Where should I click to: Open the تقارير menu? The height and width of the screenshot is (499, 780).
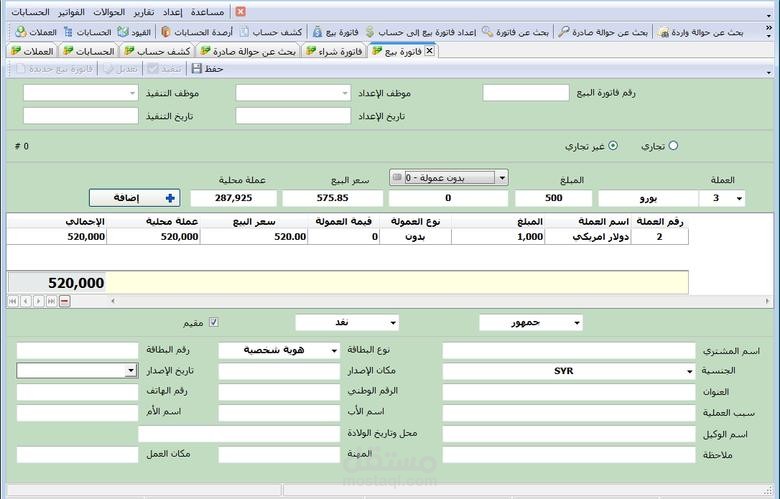[x=144, y=12]
